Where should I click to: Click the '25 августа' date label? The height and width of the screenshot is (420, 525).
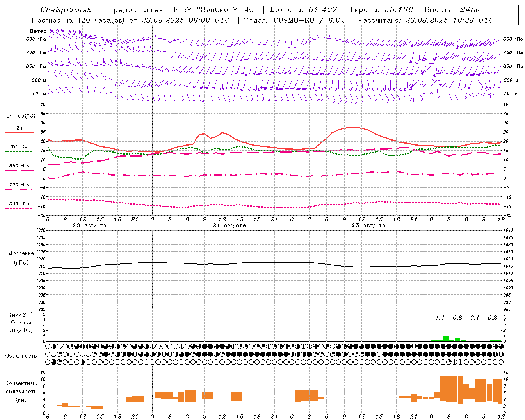[369, 226]
